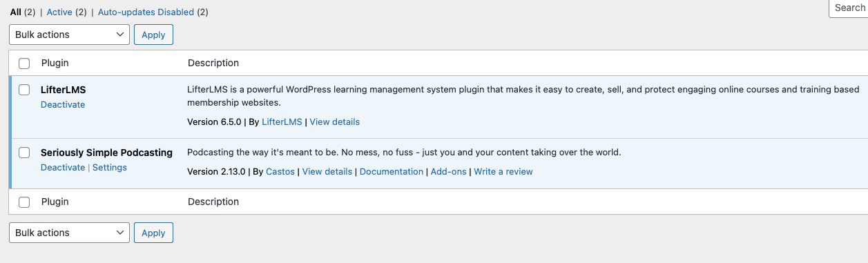The image size is (868, 263).
Task: Tick the Seriously Simple Podcasting checkbox
Action: [24, 153]
